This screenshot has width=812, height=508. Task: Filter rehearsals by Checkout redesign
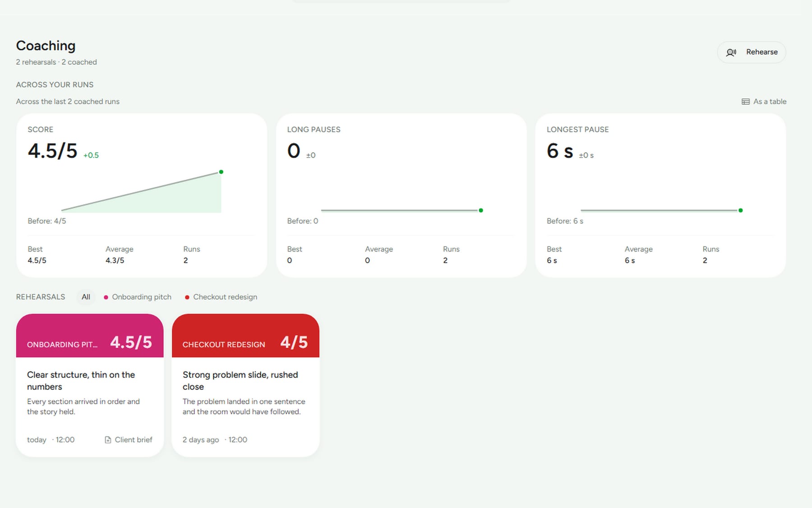tap(221, 297)
